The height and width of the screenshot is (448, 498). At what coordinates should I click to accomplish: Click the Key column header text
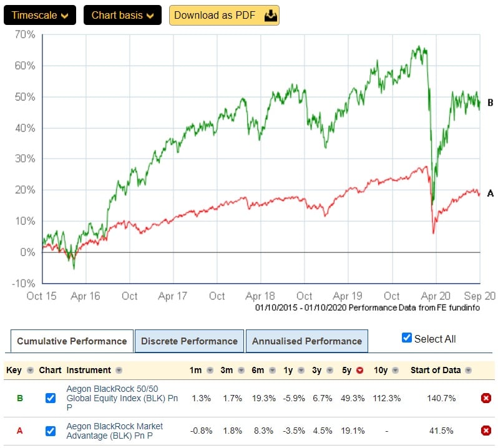pyautogui.click(x=14, y=370)
